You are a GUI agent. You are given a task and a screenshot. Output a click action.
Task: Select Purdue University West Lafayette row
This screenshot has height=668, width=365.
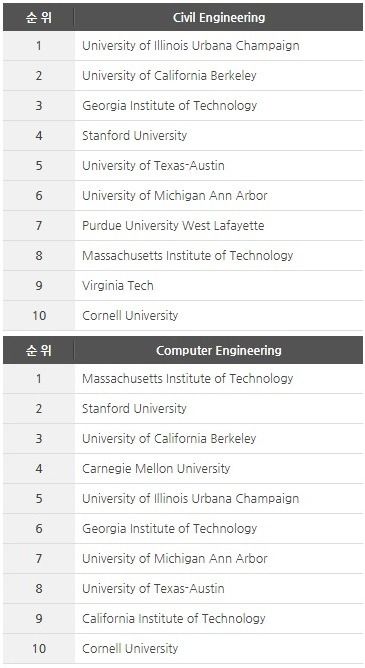[183, 225]
